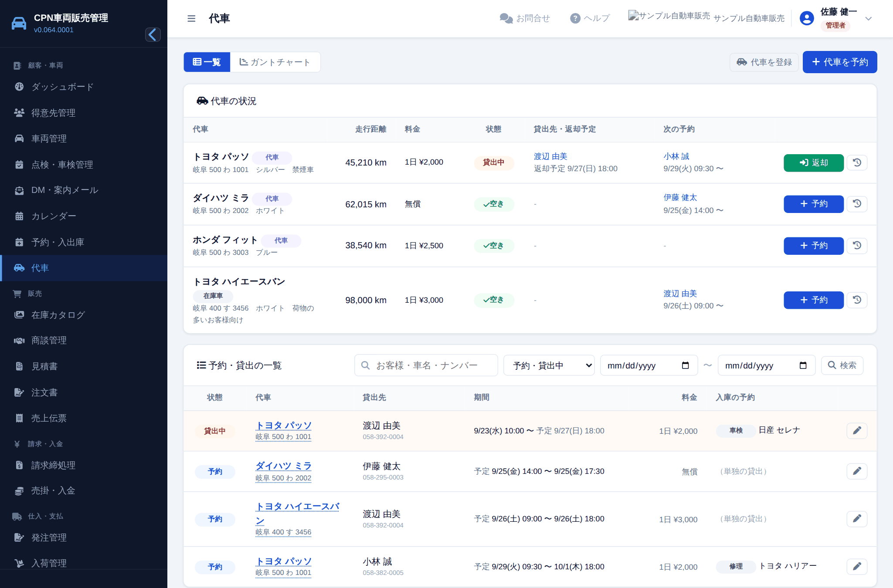893x588 pixels.
Task: Click 予約 button for ホンダ フィット
Action: (x=813, y=246)
